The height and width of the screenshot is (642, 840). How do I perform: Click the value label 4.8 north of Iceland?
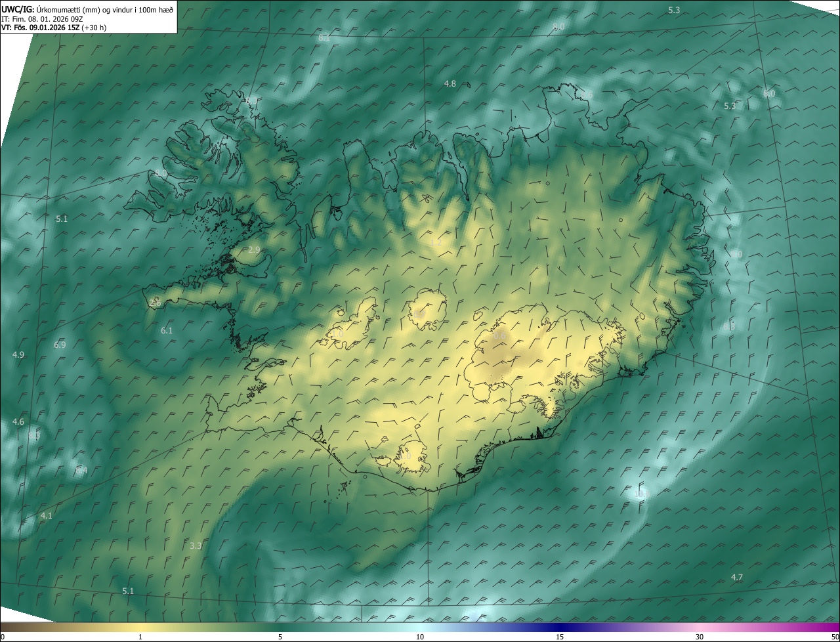(450, 84)
